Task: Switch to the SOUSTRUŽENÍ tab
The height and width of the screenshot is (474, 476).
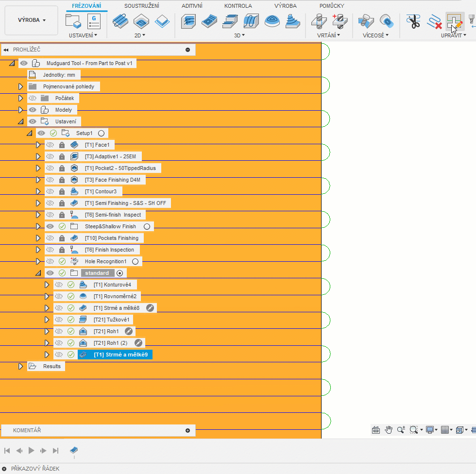Action: tap(141, 6)
